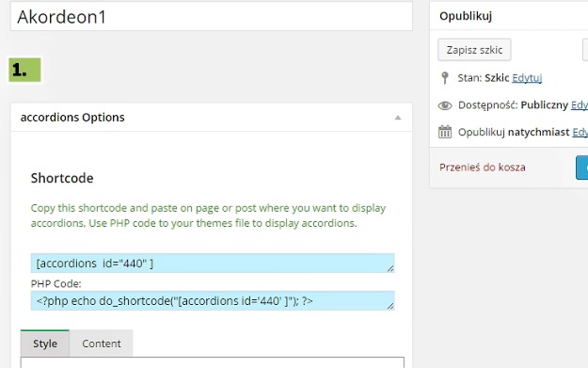Edit visibility via Edytuj next to Publiczny
Screen dimensions: 588x368
coord(580,105)
